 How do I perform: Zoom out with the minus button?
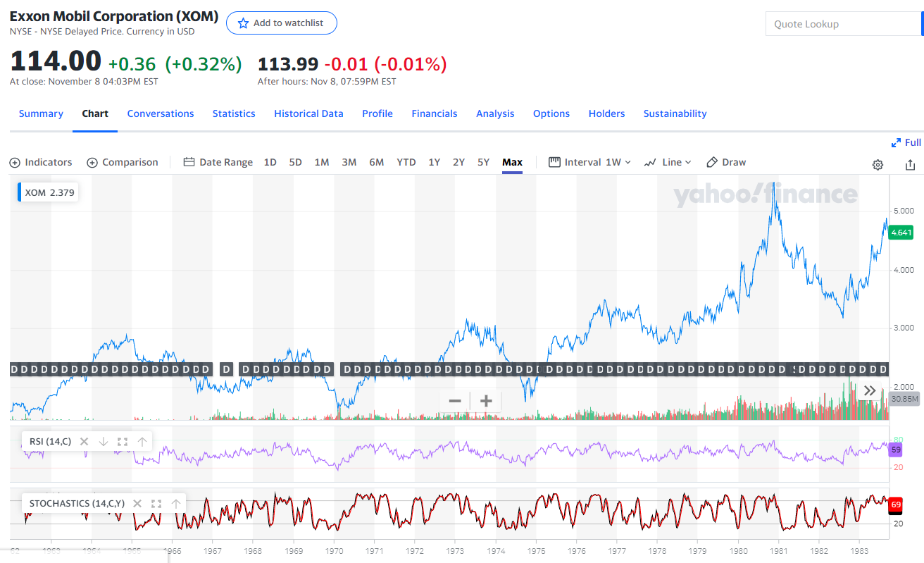click(x=455, y=401)
